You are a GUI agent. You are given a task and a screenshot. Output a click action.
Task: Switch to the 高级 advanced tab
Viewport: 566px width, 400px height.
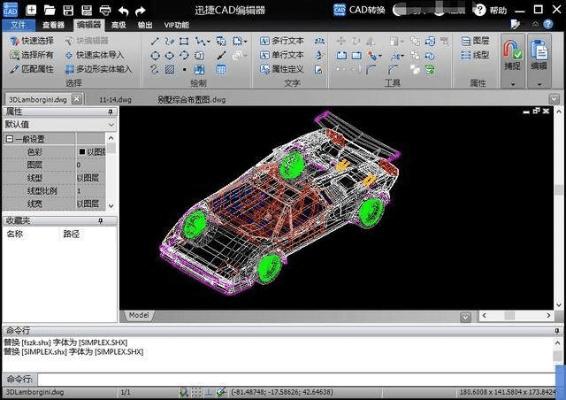click(118, 25)
